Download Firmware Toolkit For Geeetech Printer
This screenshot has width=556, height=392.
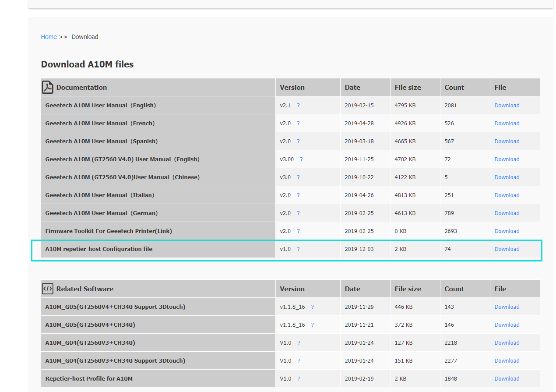point(507,231)
